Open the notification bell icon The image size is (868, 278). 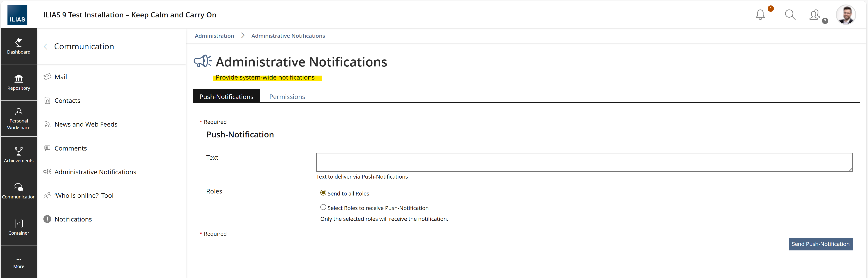pos(760,15)
